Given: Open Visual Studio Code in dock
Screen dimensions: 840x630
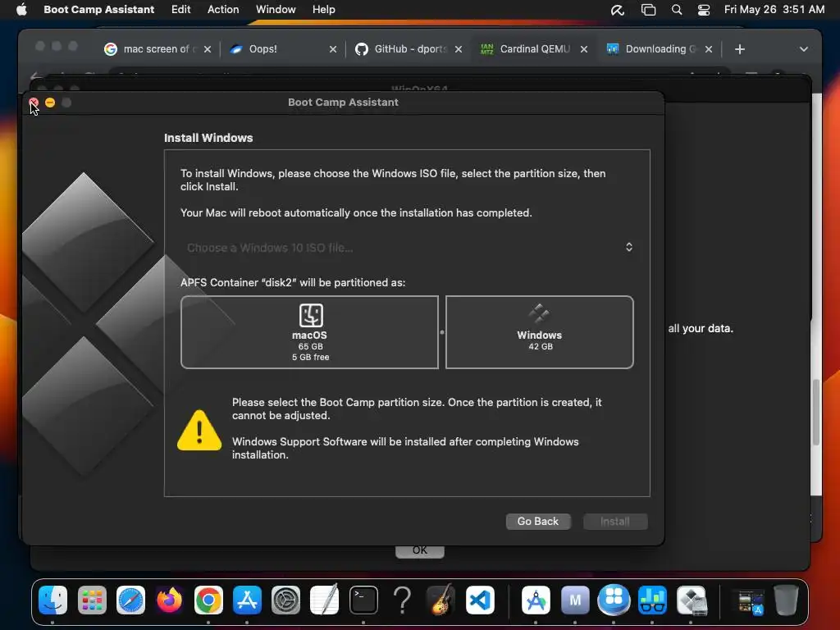Looking at the screenshot, I should tap(480, 600).
